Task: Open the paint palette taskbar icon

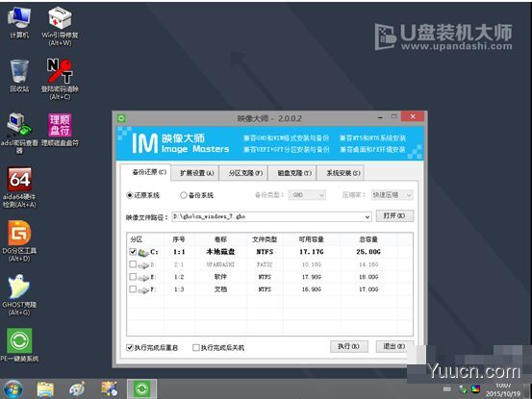Action: [x=77, y=388]
